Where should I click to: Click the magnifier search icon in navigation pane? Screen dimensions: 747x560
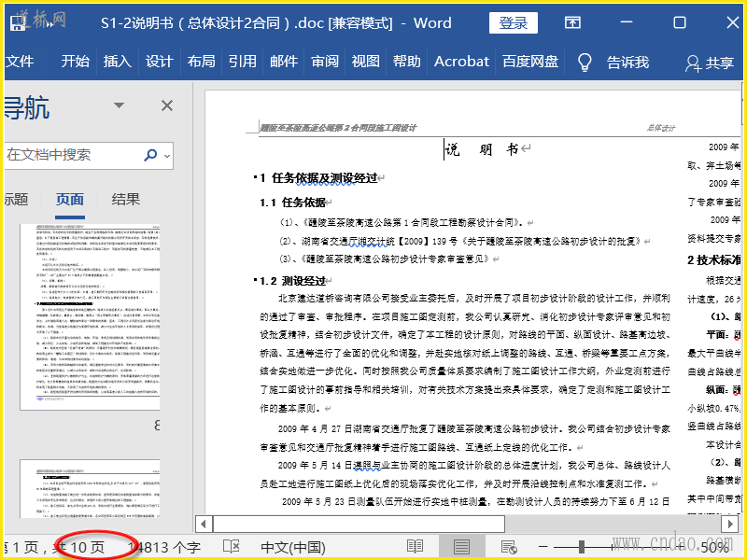pos(150,155)
